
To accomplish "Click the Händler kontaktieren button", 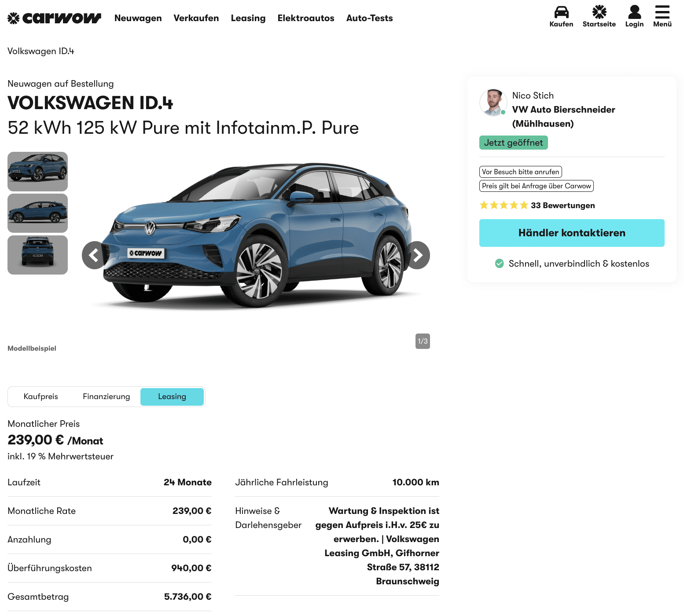I will point(572,233).
